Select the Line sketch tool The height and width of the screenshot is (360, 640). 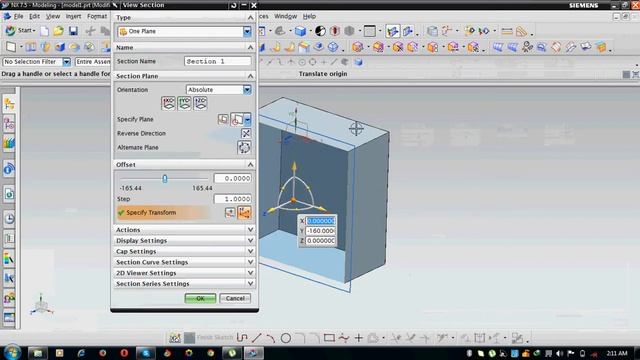[257, 338]
